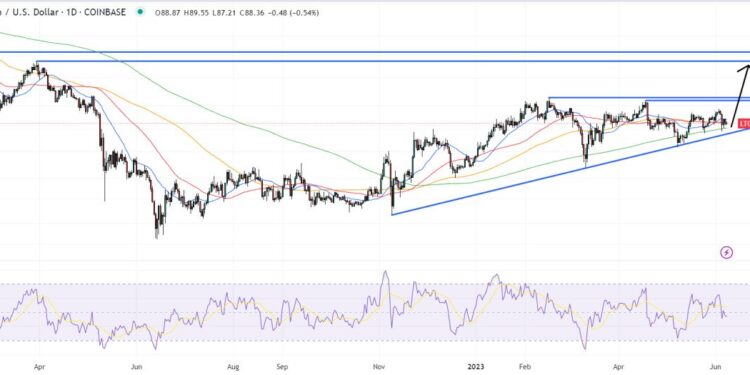Click the "Sep" time axis label
750x375 pixels.
(282, 366)
